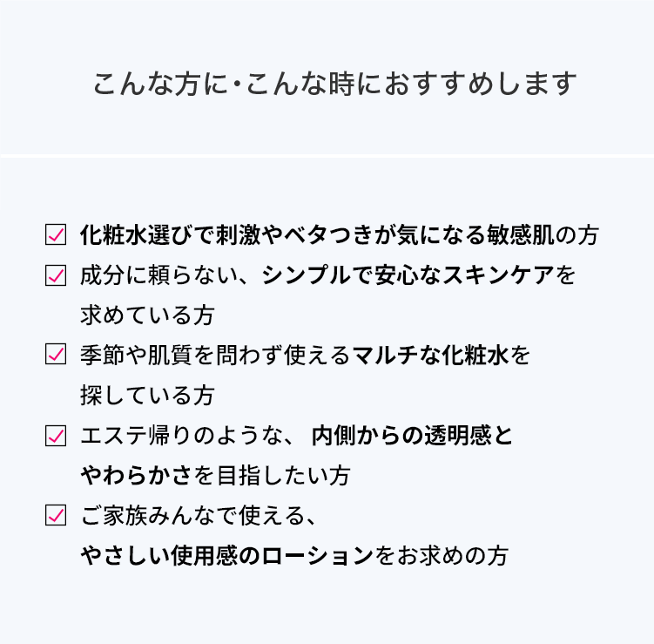Click the text をお求めの方

(x=442, y=555)
